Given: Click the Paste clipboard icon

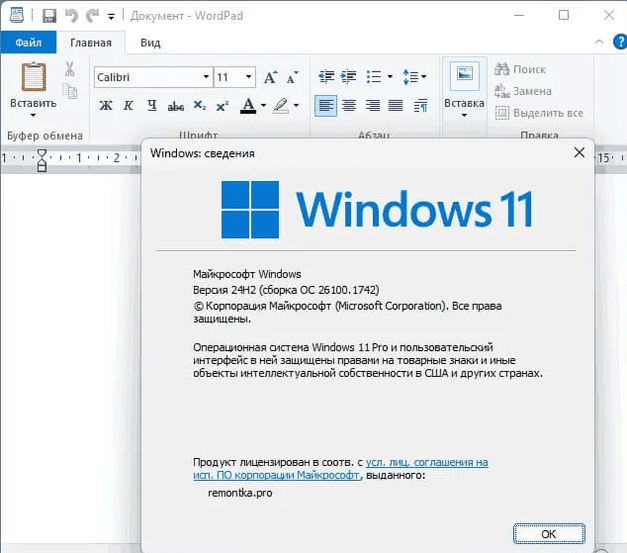Looking at the screenshot, I should (33, 78).
